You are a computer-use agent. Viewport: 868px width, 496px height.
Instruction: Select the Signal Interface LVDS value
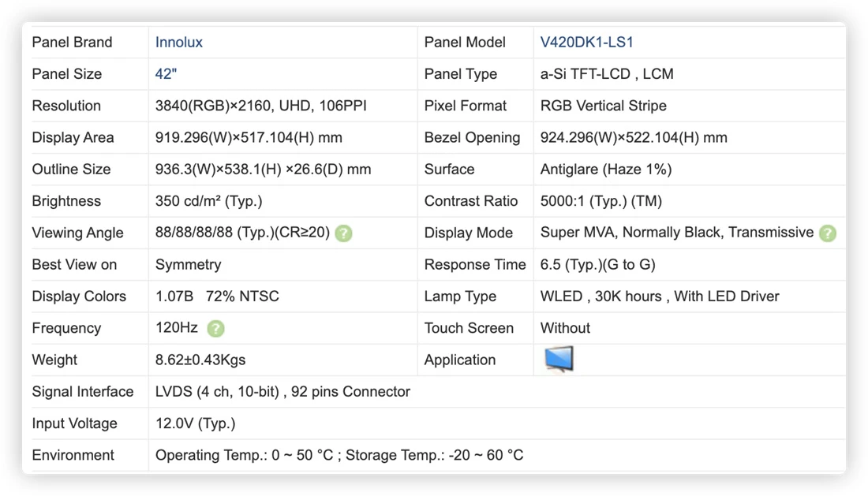click(x=282, y=391)
